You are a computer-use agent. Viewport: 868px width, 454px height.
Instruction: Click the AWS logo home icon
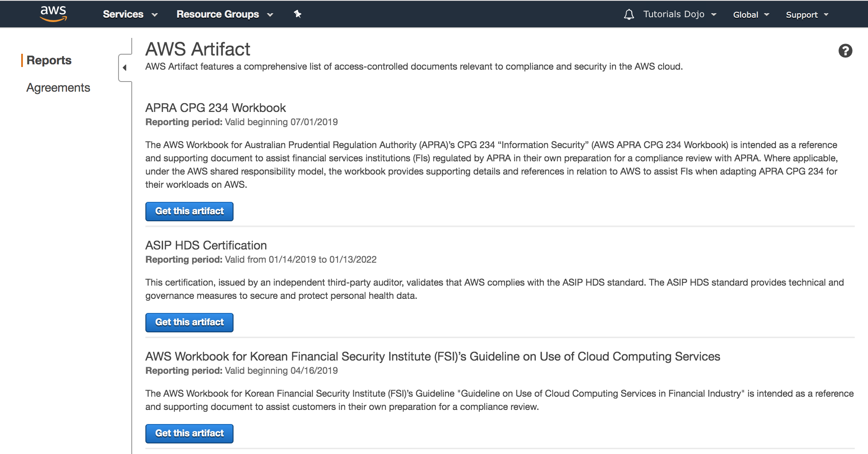53,14
